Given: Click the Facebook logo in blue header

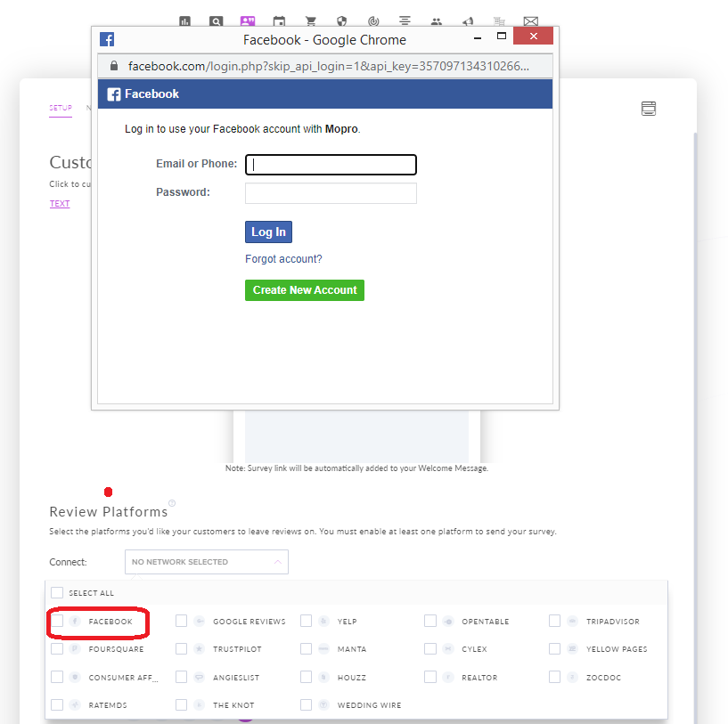Looking at the screenshot, I should (114, 94).
